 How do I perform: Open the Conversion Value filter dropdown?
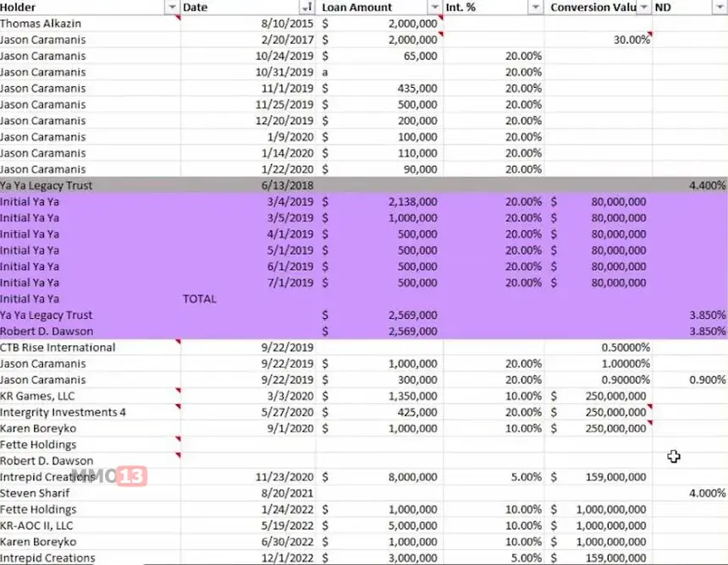point(643,7)
